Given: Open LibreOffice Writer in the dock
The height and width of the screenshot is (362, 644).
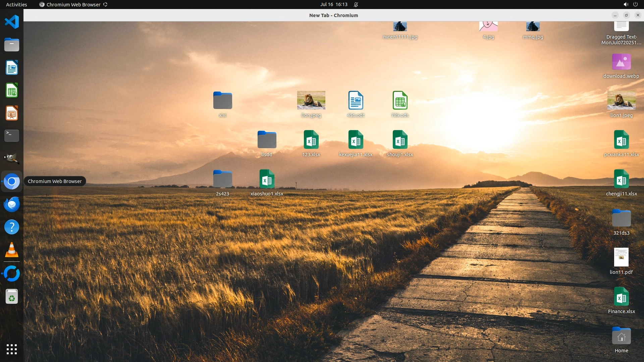Looking at the screenshot, I should click(12, 68).
